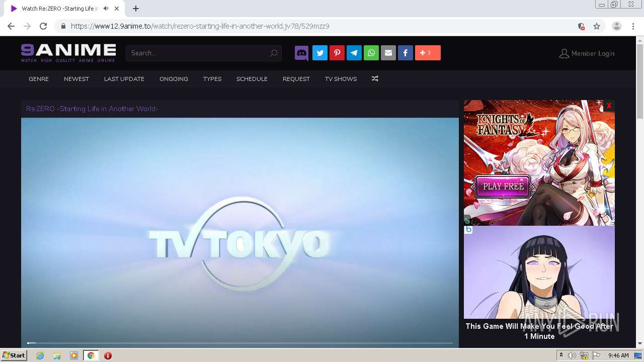Mute the tab audio speaker icon
Image resolution: width=644 pixels, height=362 pixels.
(x=106, y=9)
